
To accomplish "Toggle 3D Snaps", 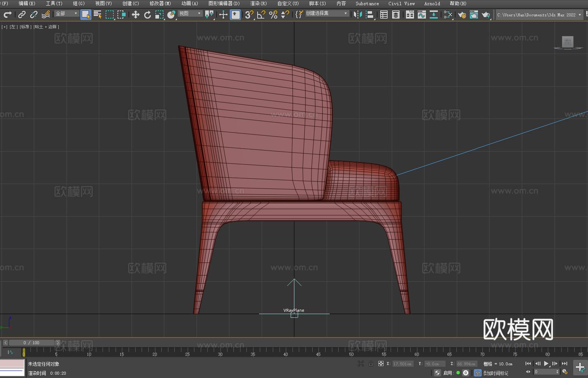I will (249, 14).
